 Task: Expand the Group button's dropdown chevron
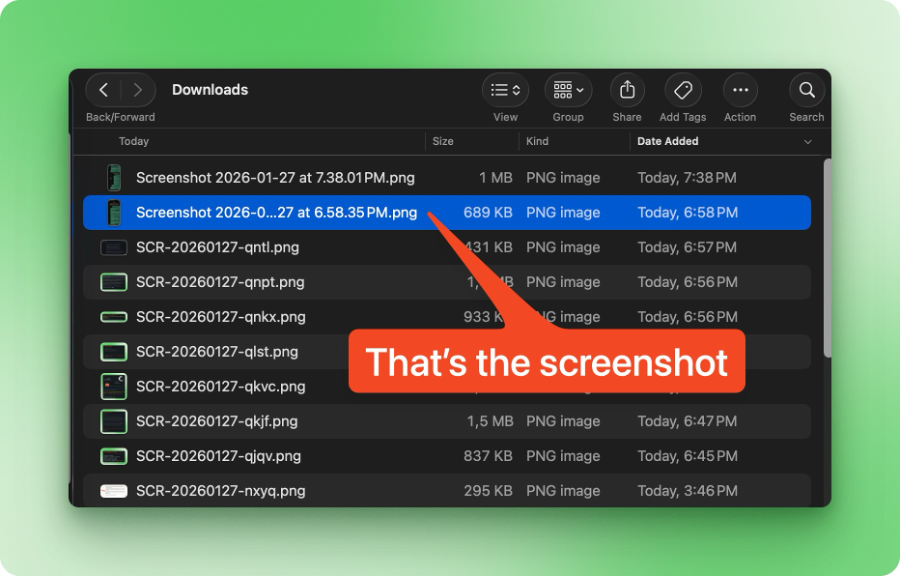point(581,89)
